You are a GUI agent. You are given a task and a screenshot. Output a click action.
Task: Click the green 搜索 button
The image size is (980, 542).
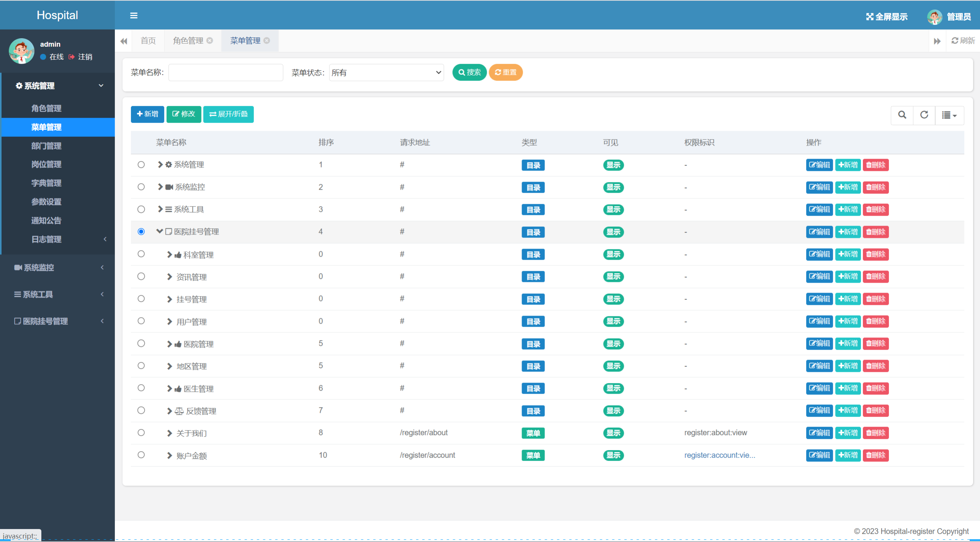tap(469, 72)
